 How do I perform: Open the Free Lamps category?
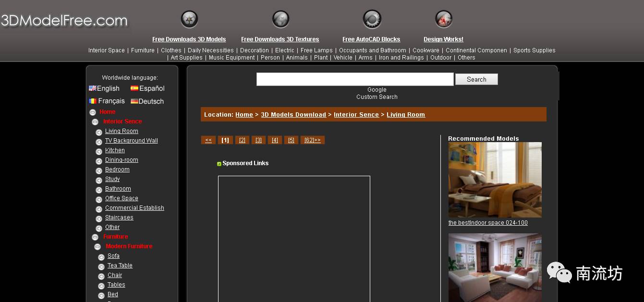click(x=316, y=50)
